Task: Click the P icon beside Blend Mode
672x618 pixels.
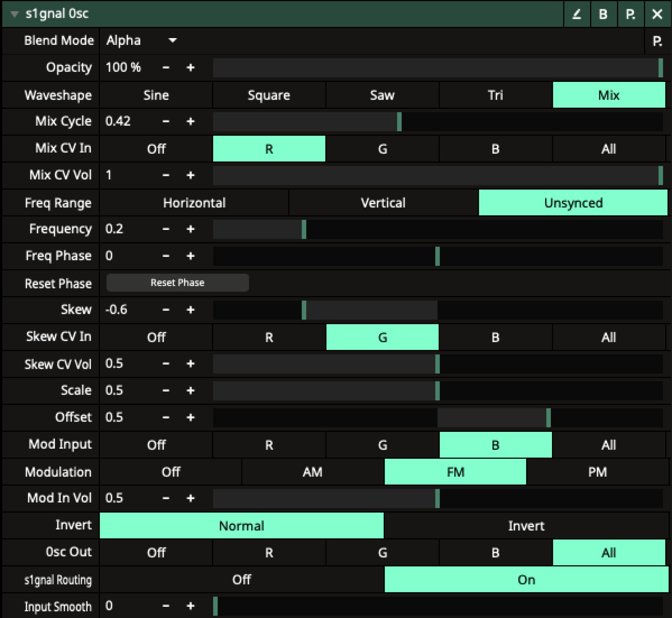Action: [x=657, y=41]
